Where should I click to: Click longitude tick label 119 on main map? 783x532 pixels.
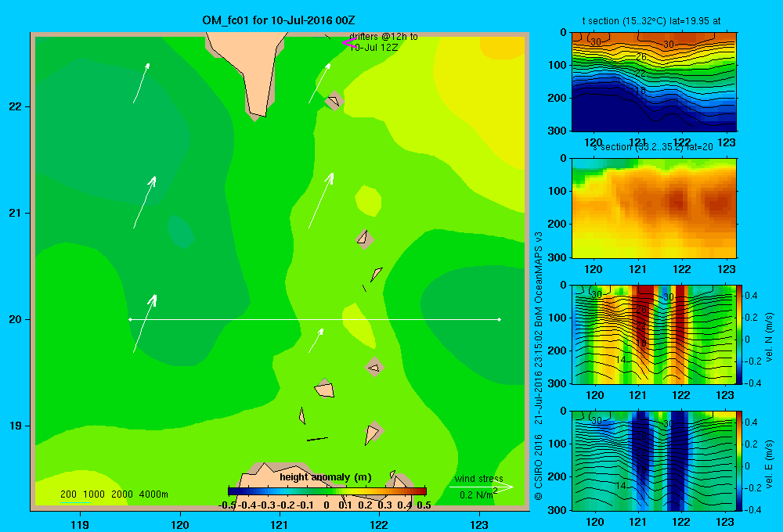(80, 524)
